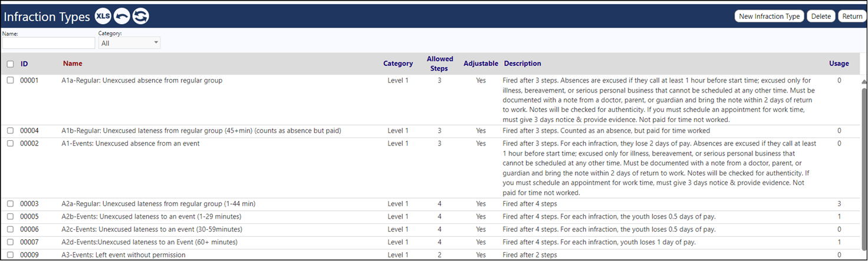Image resolution: width=868 pixels, height=261 pixels.
Task: Click the back arrow icon in header
Action: click(122, 16)
